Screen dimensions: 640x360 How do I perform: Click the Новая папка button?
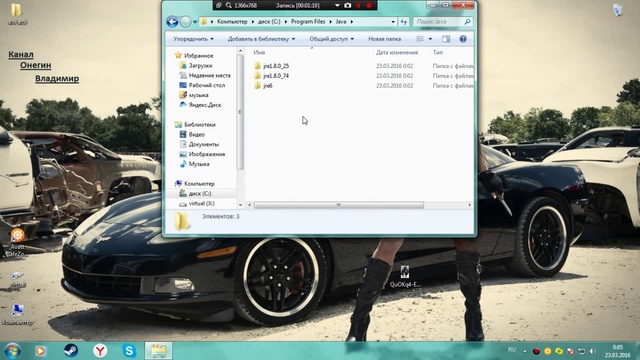tap(384, 39)
